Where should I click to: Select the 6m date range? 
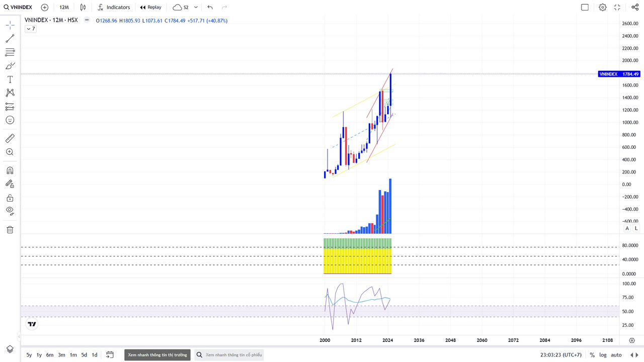click(x=50, y=355)
